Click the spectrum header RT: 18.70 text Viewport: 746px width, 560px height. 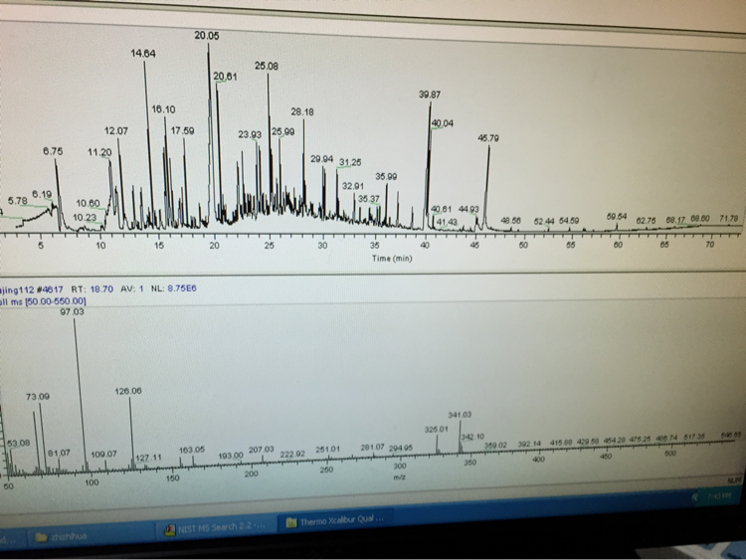tap(92, 289)
